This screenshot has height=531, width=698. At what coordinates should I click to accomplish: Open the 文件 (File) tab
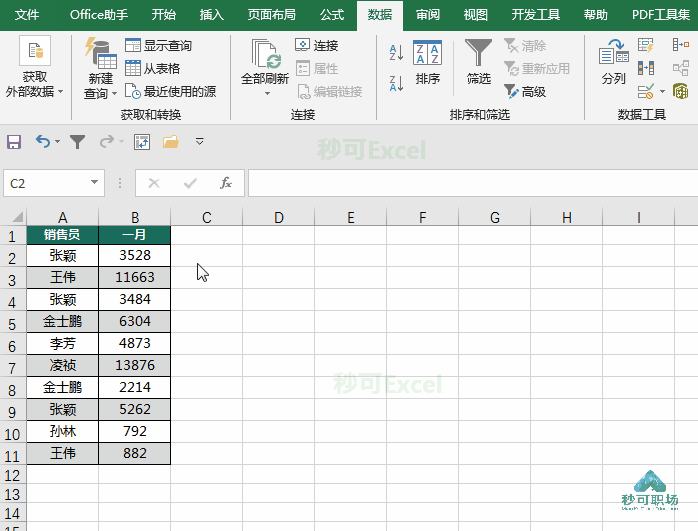click(x=27, y=15)
